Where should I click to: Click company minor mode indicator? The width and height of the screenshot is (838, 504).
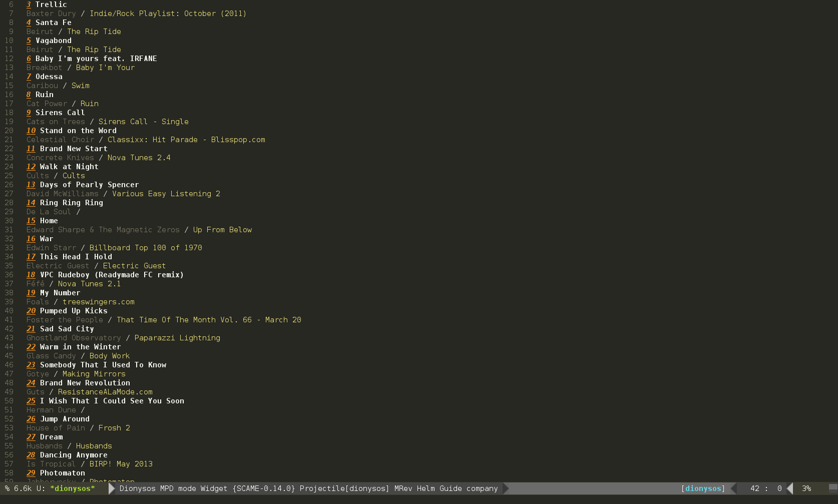tap(482, 488)
